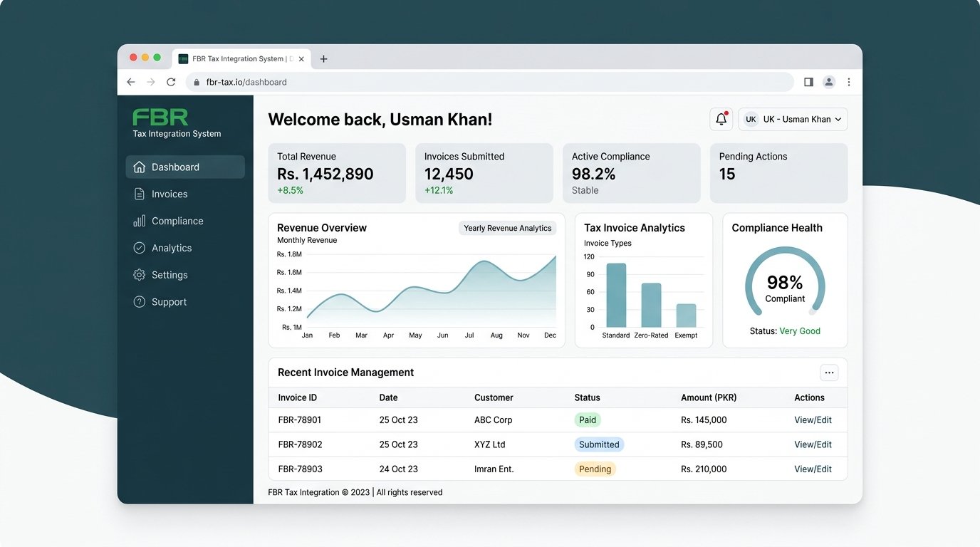Toggle the browser side panel icon
This screenshot has width=980, height=547.
pyautogui.click(x=808, y=82)
